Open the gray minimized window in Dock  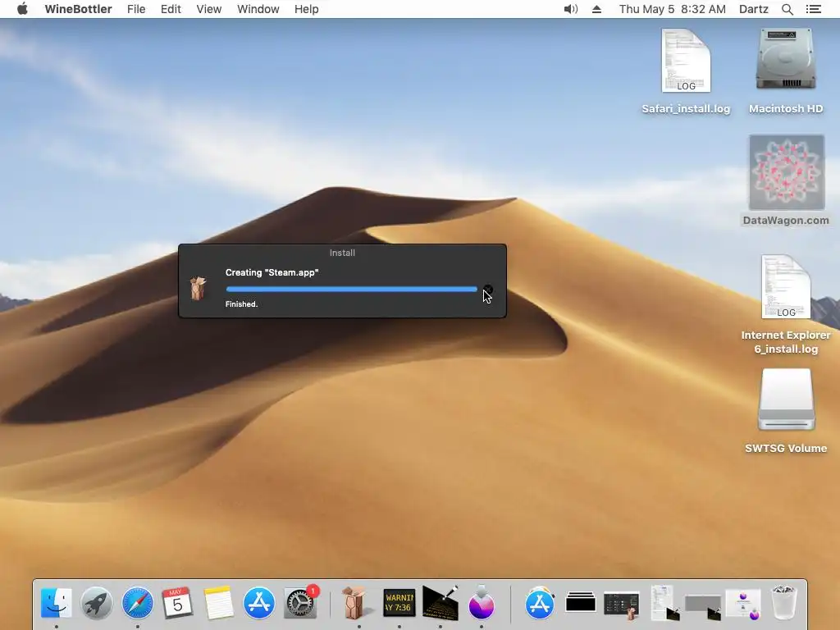point(703,606)
